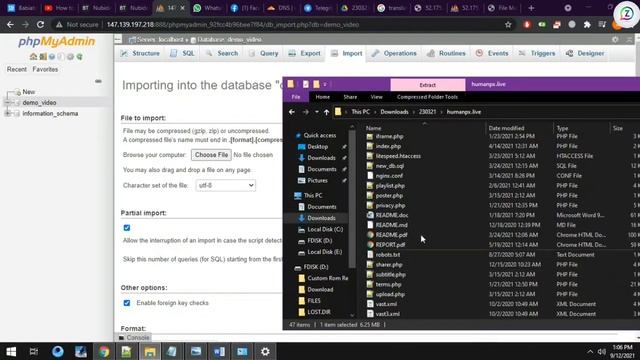Click Favorites link in phpMyAdmin sidebar
The width and height of the screenshot is (640, 360).
(x=45, y=69)
